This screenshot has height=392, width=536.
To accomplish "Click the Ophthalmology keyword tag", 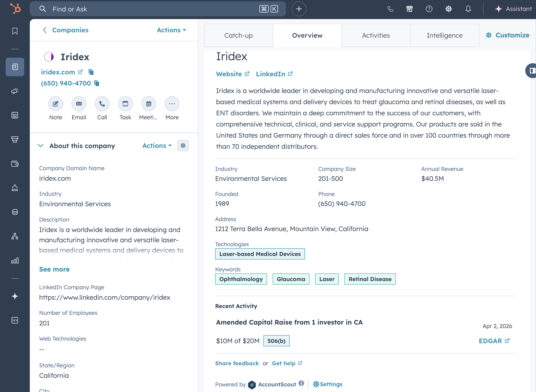I will point(241,279).
